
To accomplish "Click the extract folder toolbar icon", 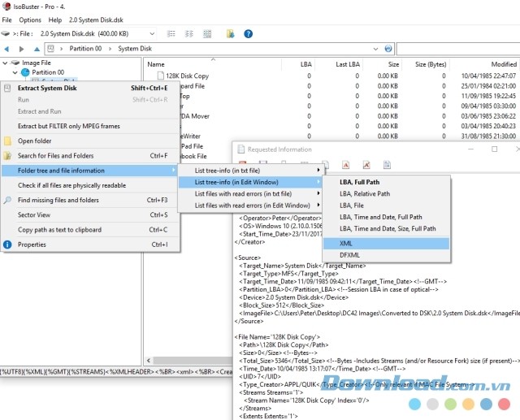I will 230,33.
